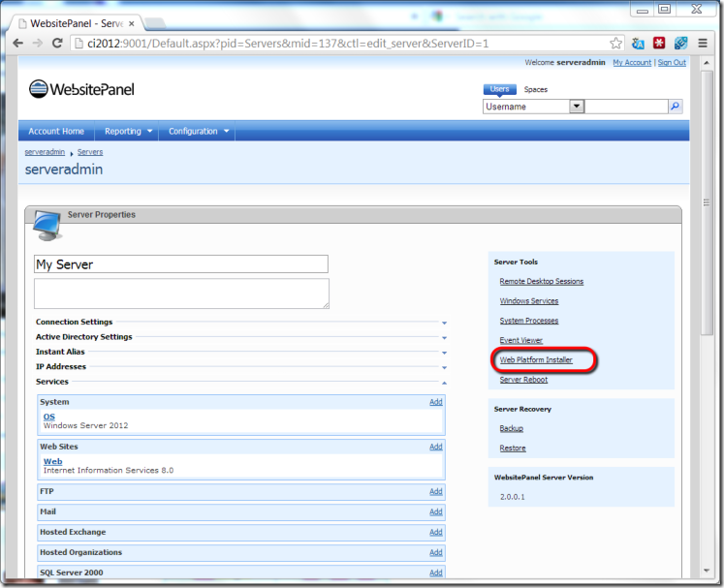This screenshot has width=724, height=588.
Task: Click the translate extension icon
Action: point(638,44)
